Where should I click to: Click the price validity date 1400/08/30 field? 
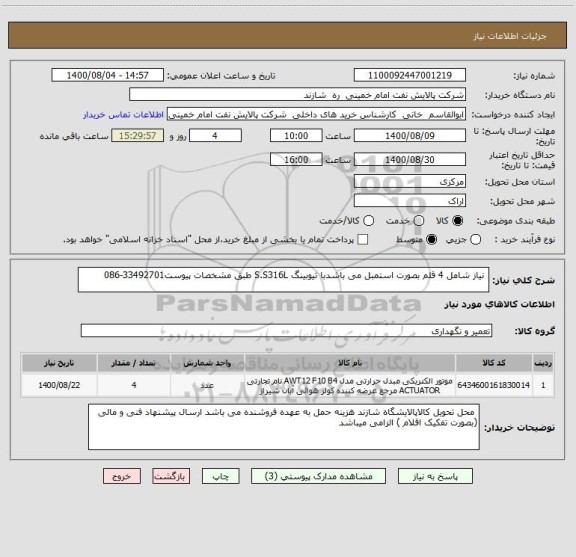(x=410, y=159)
